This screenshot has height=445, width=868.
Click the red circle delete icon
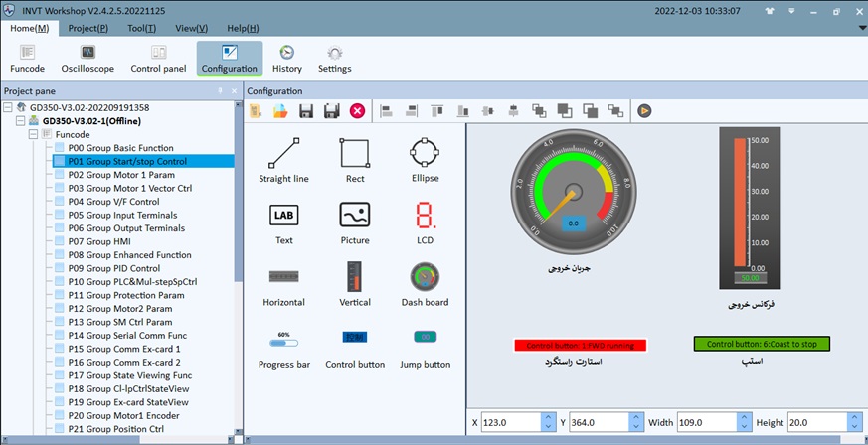click(x=357, y=111)
